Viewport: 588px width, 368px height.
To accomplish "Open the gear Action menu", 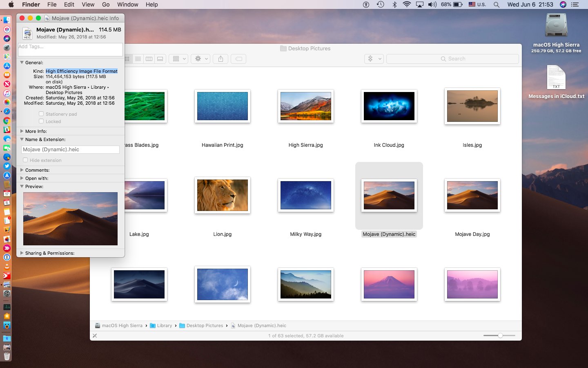I will (201, 59).
